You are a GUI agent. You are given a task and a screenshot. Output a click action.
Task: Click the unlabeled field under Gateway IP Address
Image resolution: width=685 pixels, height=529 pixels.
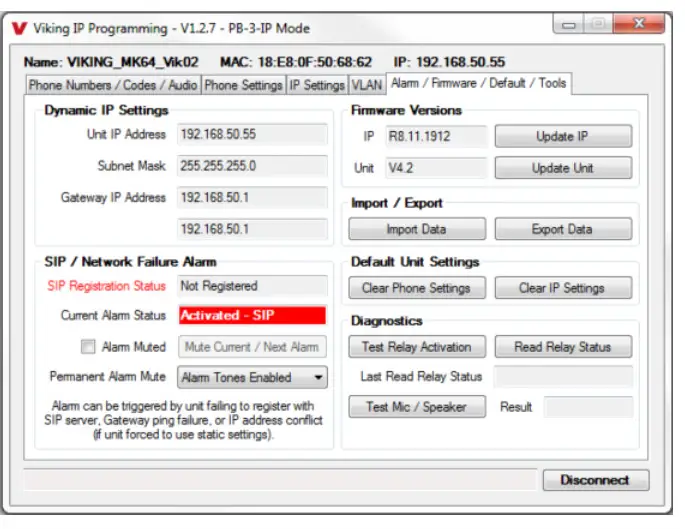252,229
